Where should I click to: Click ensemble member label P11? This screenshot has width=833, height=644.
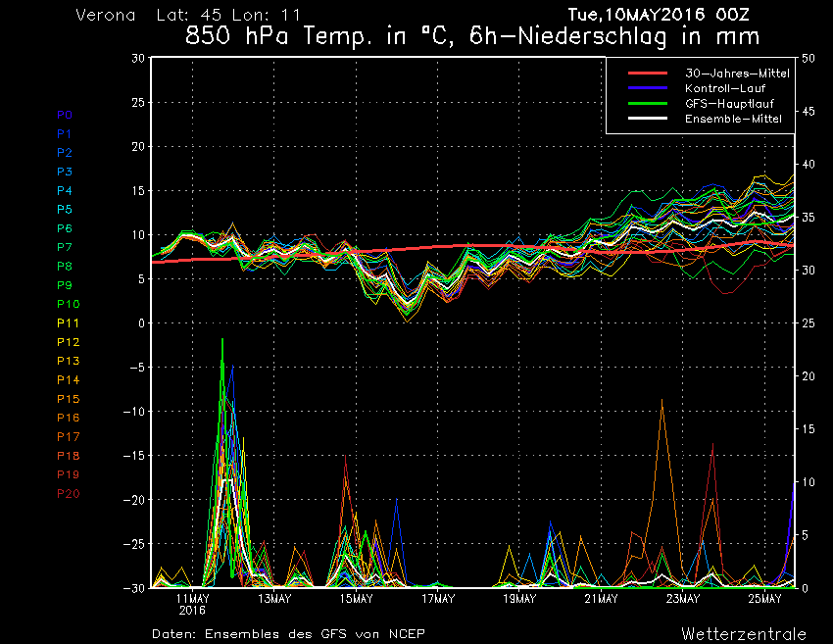pos(69,323)
